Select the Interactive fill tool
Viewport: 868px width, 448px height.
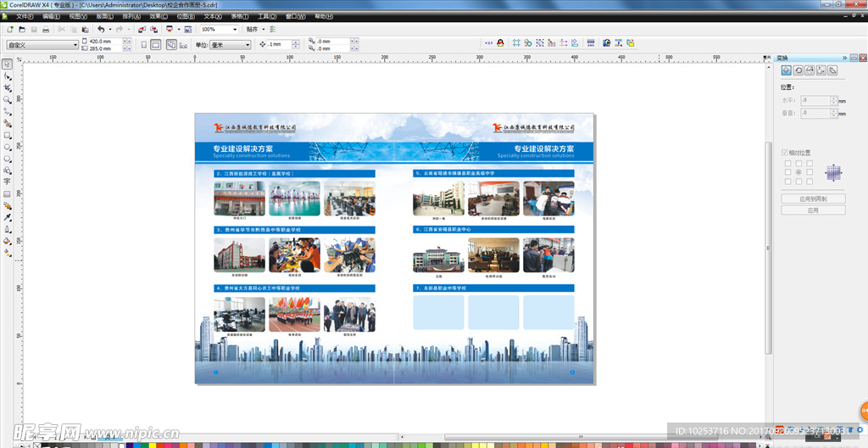pos(7,253)
